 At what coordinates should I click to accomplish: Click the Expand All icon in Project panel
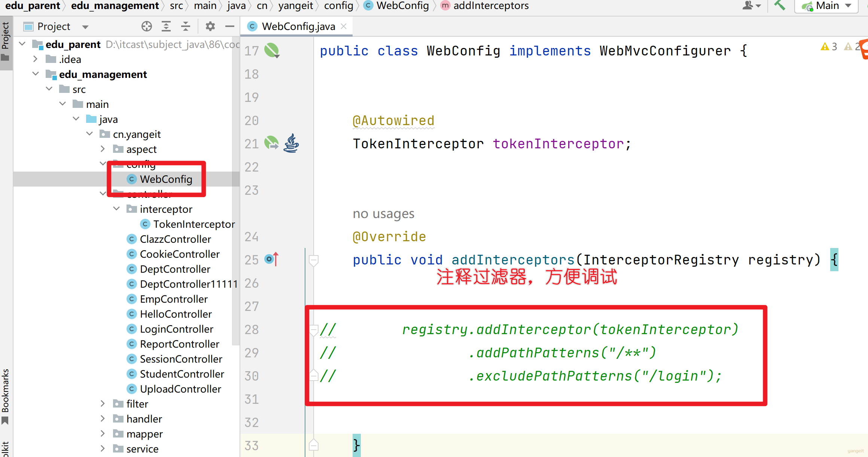pyautogui.click(x=166, y=27)
